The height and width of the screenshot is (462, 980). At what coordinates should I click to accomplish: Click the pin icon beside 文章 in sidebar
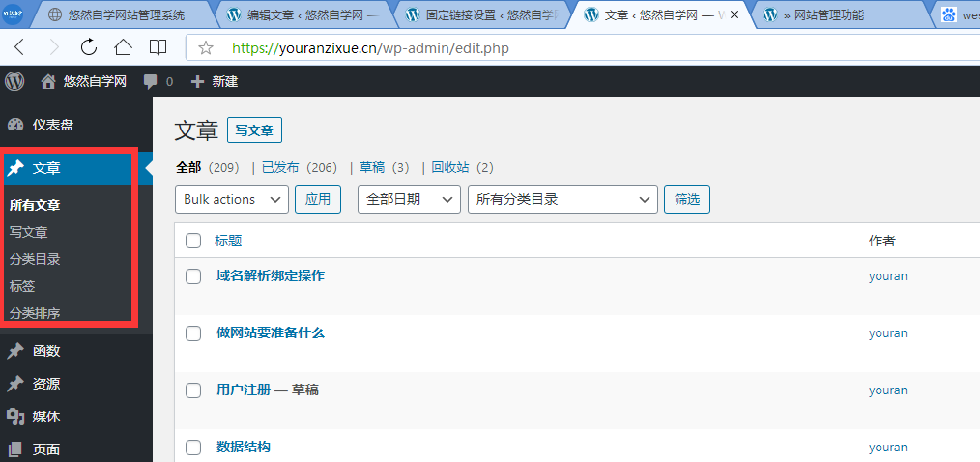15,168
